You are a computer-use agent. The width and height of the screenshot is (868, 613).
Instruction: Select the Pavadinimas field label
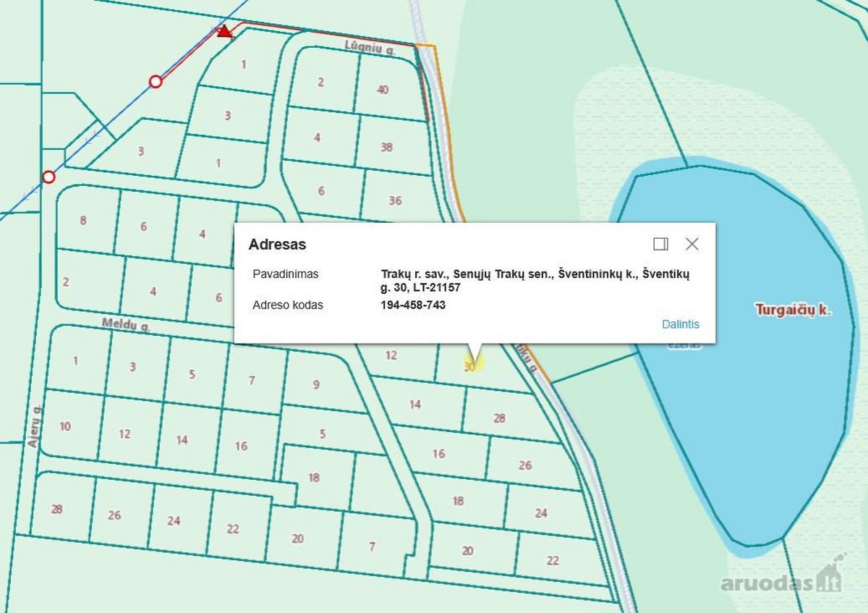(286, 274)
